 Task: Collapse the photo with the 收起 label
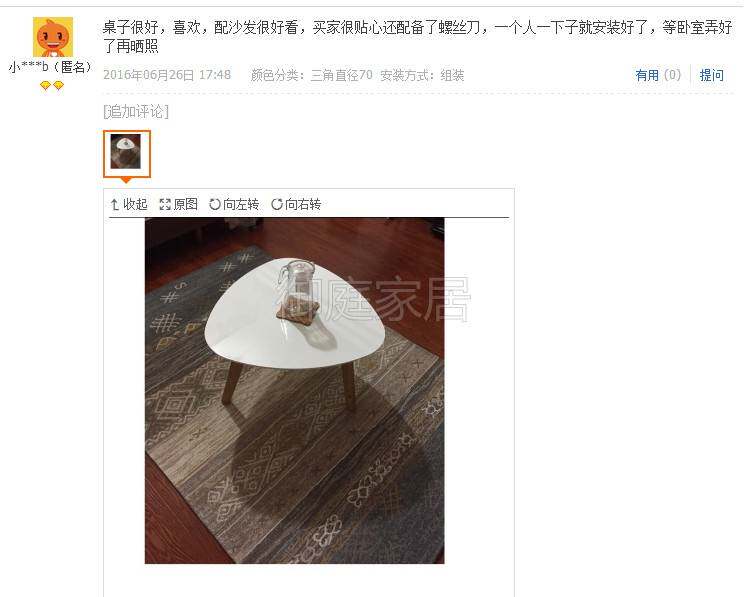click(x=136, y=205)
